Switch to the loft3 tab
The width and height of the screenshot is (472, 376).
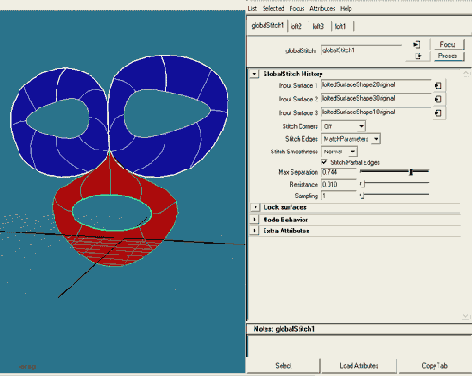[x=318, y=26]
